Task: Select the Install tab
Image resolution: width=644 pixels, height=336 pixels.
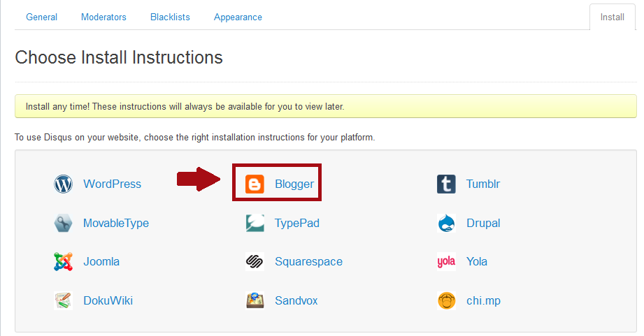Action: pos(612,17)
